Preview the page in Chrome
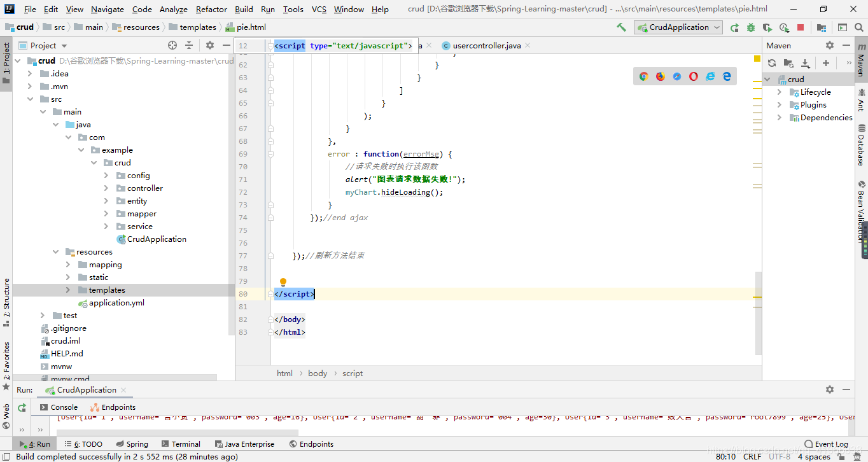 (644, 76)
